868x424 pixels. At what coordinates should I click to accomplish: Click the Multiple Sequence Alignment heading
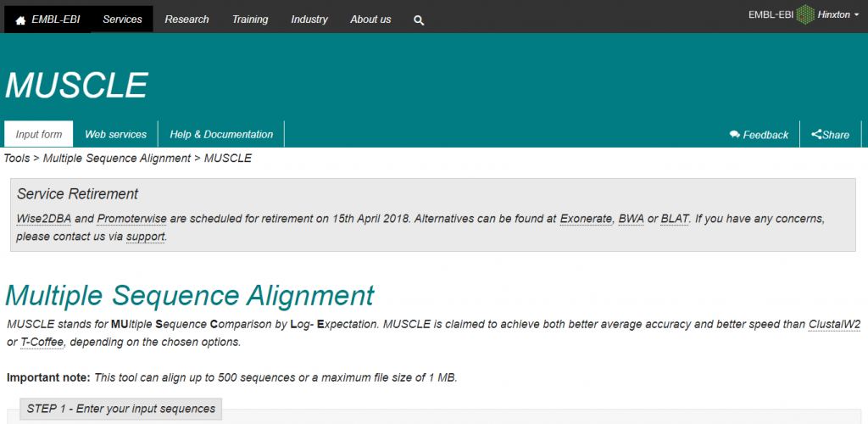[x=190, y=295]
